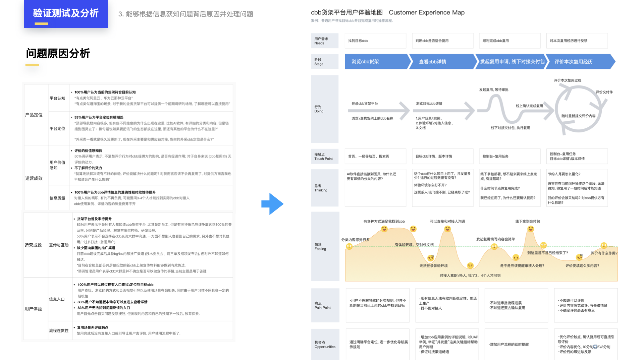Click the 首页、一级导航页、搜索页 touch point card
The image size is (644, 362).
point(375,157)
